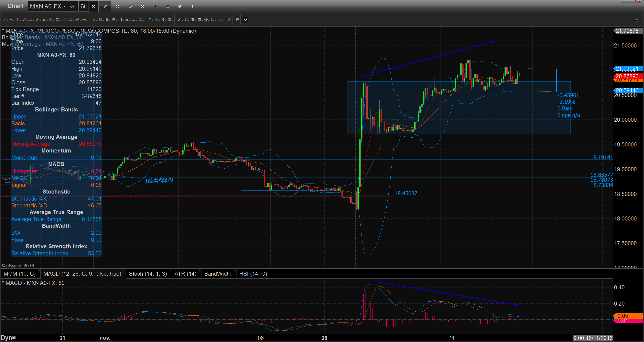Screen dimensions: 644x342
Task: Select the triangle drawing tool
Action: (71, 20)
